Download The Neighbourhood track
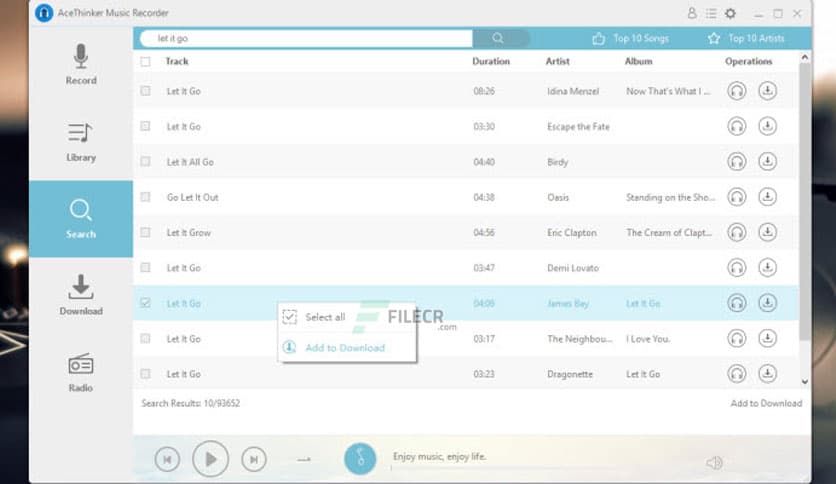 767,338
